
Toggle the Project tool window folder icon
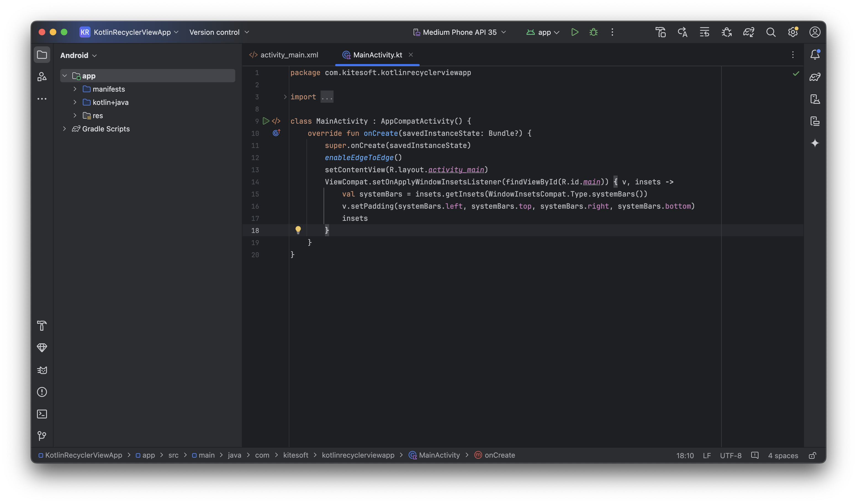click(42, 55)
